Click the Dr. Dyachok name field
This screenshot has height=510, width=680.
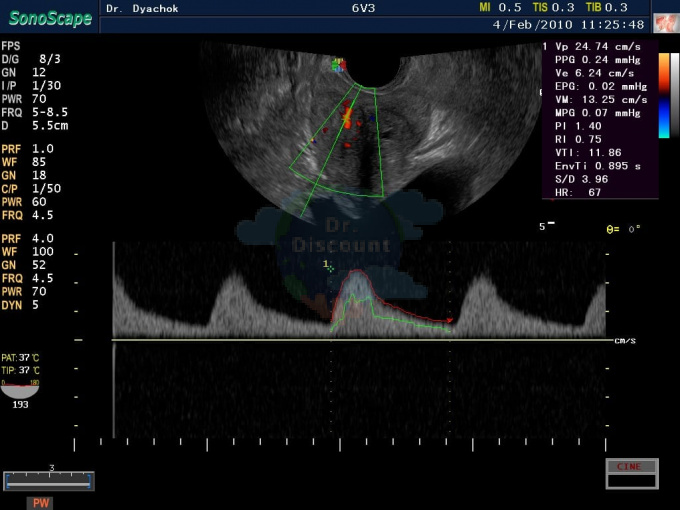click(142, 8)
